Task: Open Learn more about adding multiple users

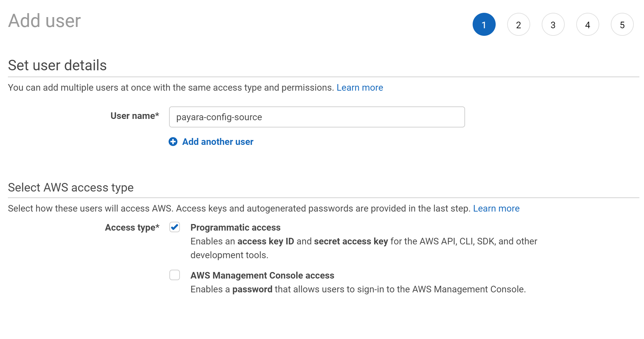Action: click(x=360, y=87)
